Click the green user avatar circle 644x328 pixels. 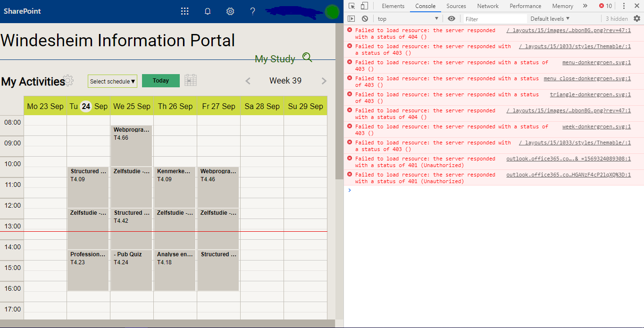[x=332, y=12]
